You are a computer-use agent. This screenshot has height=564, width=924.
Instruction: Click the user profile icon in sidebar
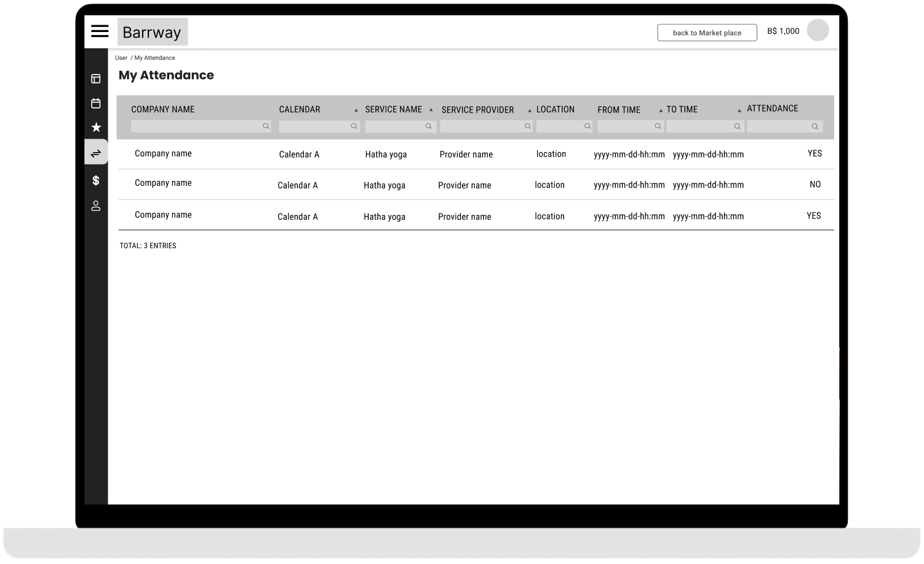click(96, 206)
